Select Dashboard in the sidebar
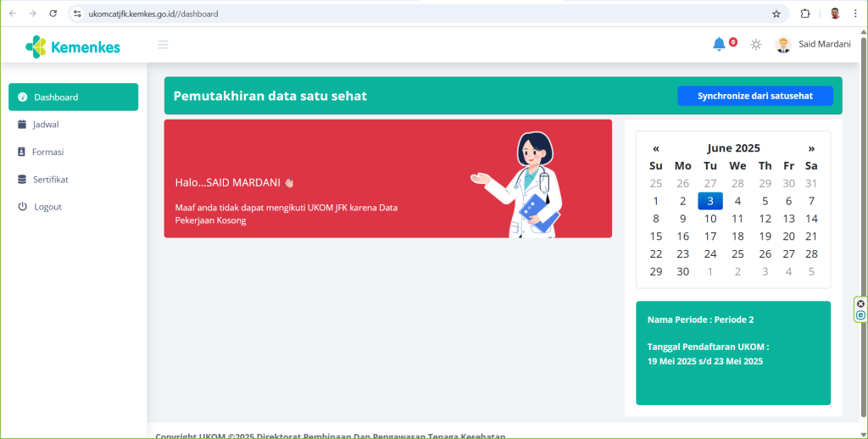 (73, 97)
